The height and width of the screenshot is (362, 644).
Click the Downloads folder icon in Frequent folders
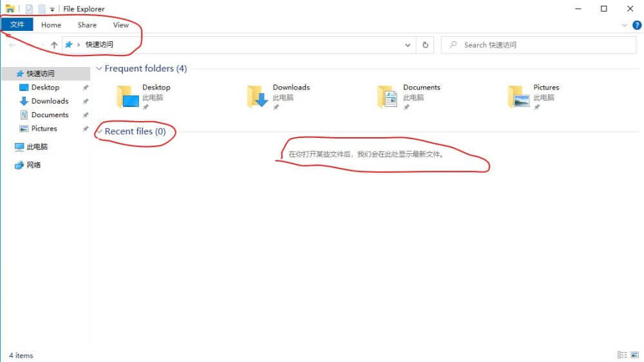[x=258, y=97]
